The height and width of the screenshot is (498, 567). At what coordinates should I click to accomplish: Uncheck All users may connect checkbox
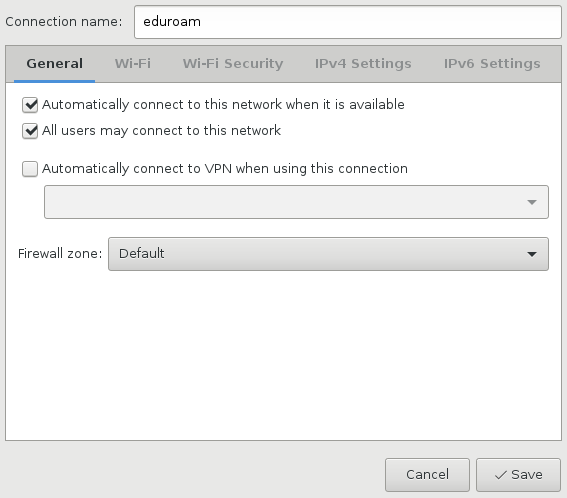point(30,131)
